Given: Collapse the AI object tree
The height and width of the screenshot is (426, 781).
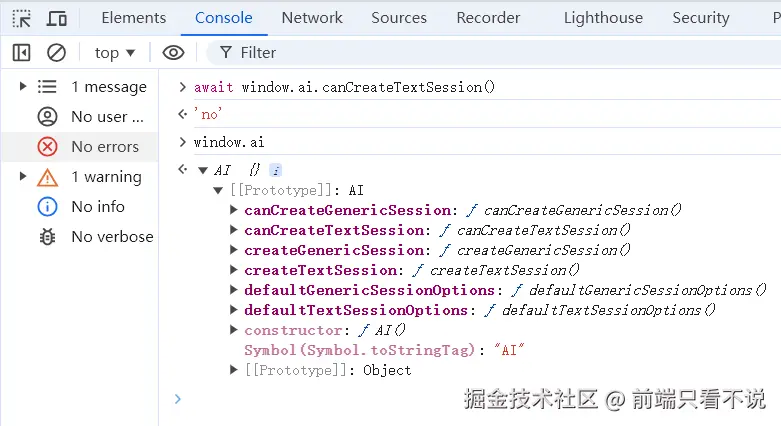Looking at the screenshot, I should point(203,170).
